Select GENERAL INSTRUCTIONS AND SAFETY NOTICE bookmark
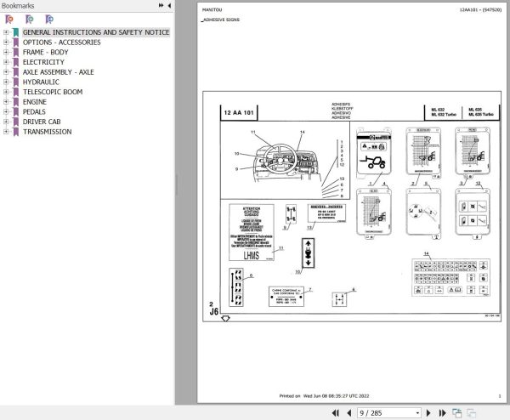Screen dimensions: 510x420 [96, 32]
